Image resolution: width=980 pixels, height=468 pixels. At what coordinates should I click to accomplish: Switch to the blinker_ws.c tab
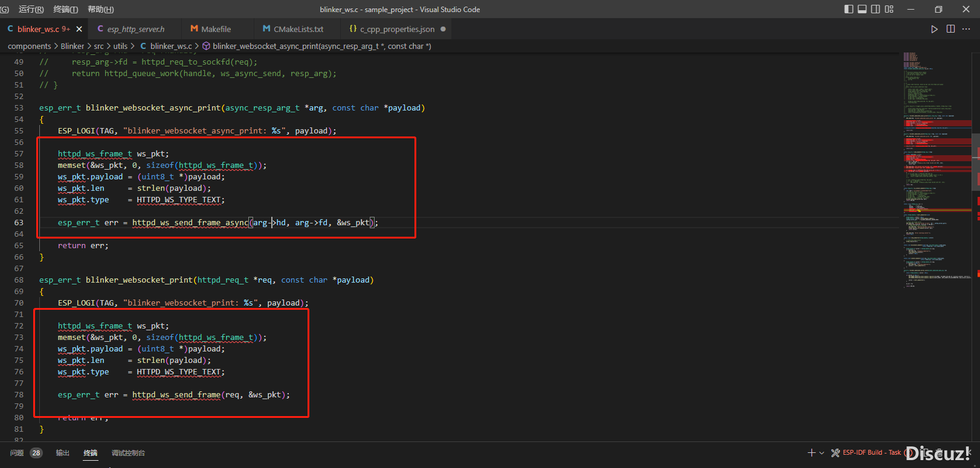click(x=44, y=29)
